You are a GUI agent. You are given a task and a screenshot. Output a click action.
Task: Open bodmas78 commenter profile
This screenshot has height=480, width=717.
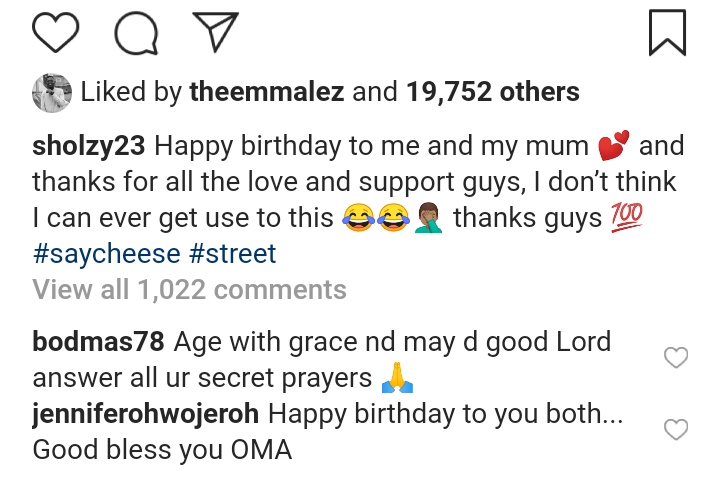97,342
